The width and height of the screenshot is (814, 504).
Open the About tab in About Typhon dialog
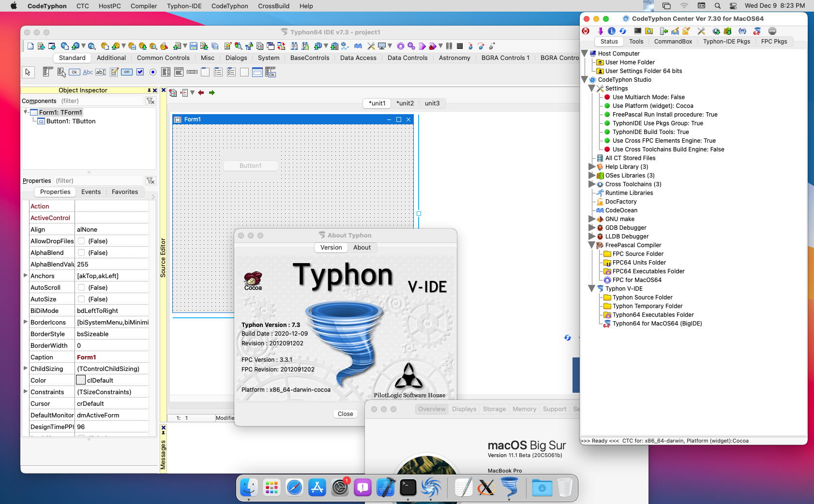[362, 247]
